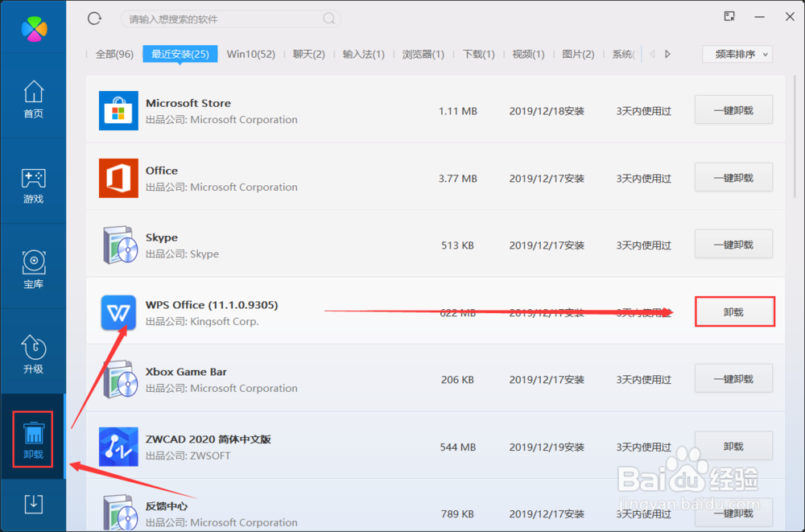Click the vertical scrollbar of the list

tap(795, 137)
